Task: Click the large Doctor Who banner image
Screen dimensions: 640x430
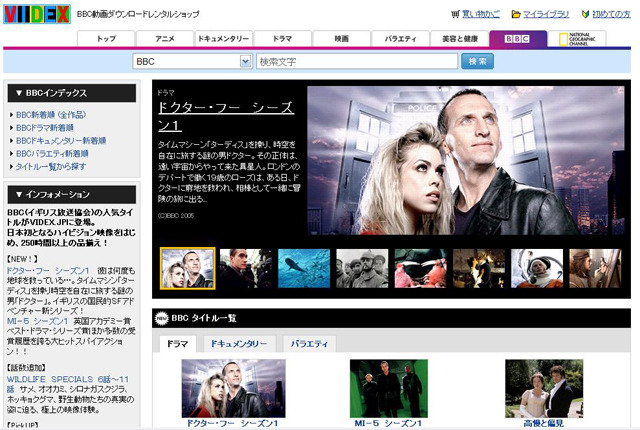Action: (466, 160)
